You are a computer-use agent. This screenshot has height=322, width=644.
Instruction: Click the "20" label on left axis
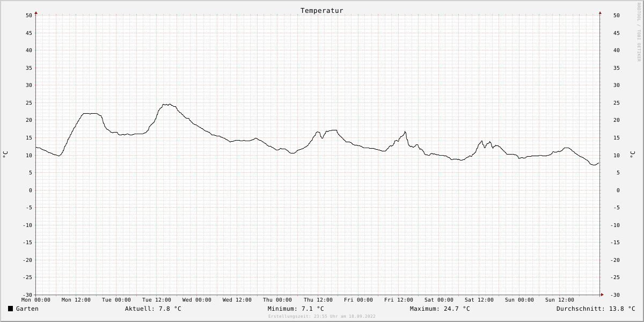click(x=29, y=120)
